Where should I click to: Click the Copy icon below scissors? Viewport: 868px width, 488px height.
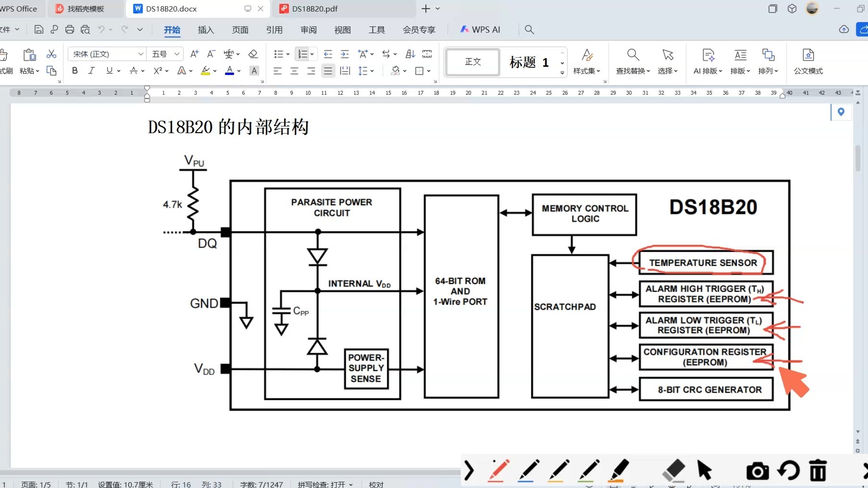click(x=51, y=71)
